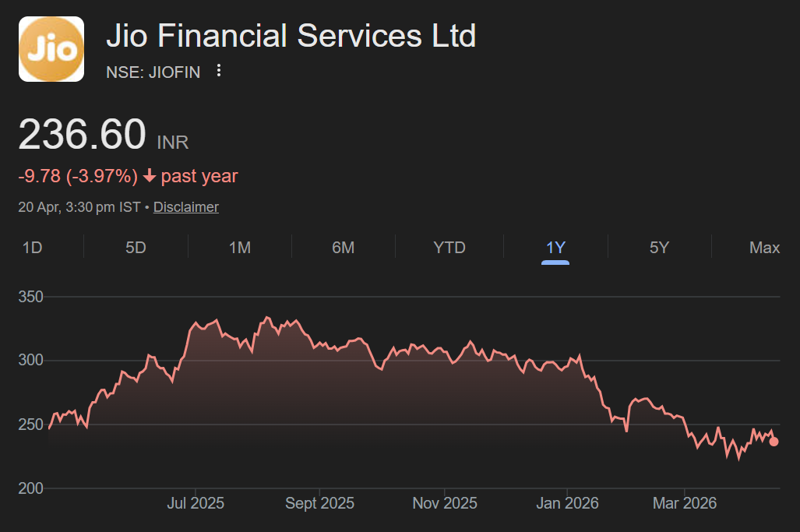View the 5Y price history
The height and width of the screenshot is (532, 800).
pos(659,248)
